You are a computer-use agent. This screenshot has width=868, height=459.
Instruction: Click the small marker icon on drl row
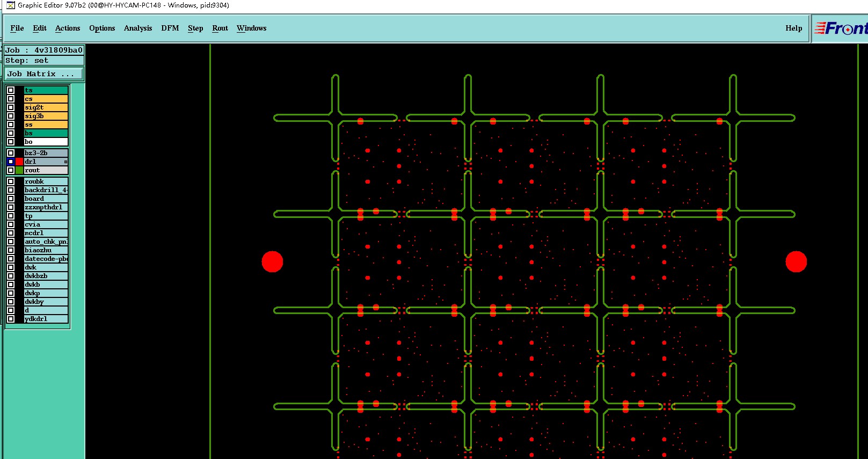65,162
